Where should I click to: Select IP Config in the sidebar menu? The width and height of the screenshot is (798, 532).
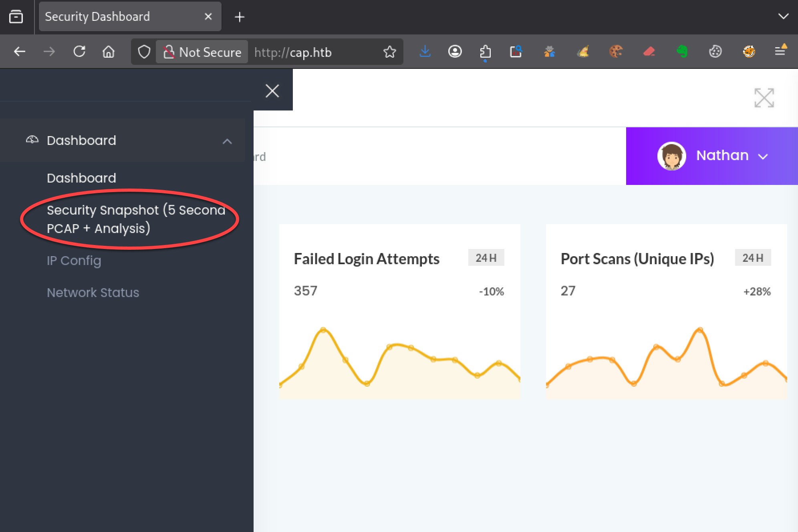point(74,261)
